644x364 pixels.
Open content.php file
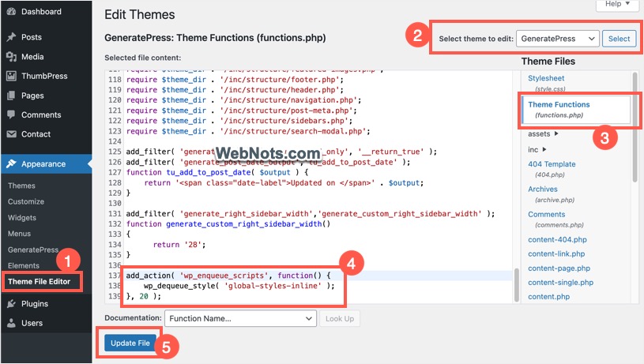coord(548,297)
